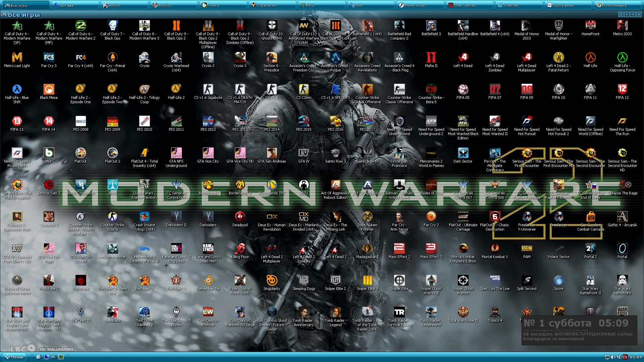Open Tomb Raider - Legend icon
Screen dimensions: 644x362
(x=335, y=312)
